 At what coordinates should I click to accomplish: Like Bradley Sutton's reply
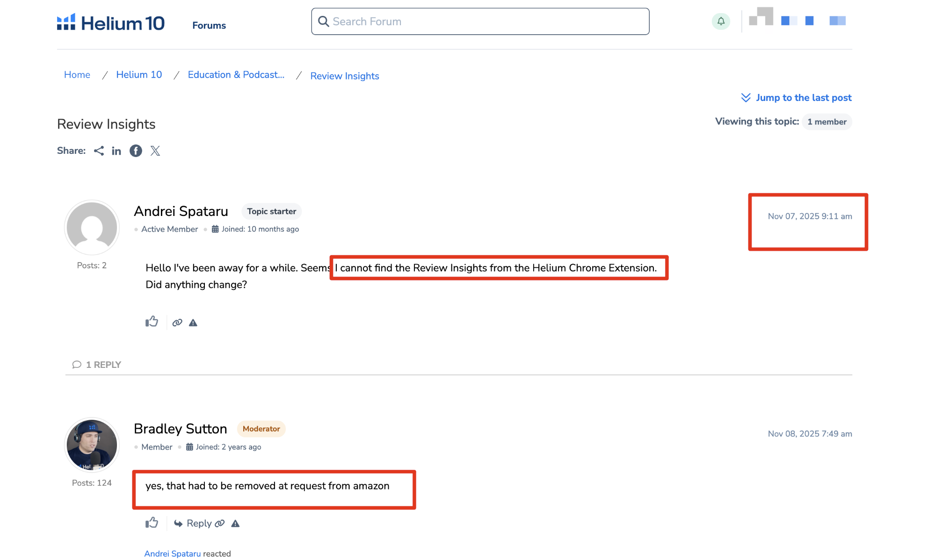click(x=152, y=523)
